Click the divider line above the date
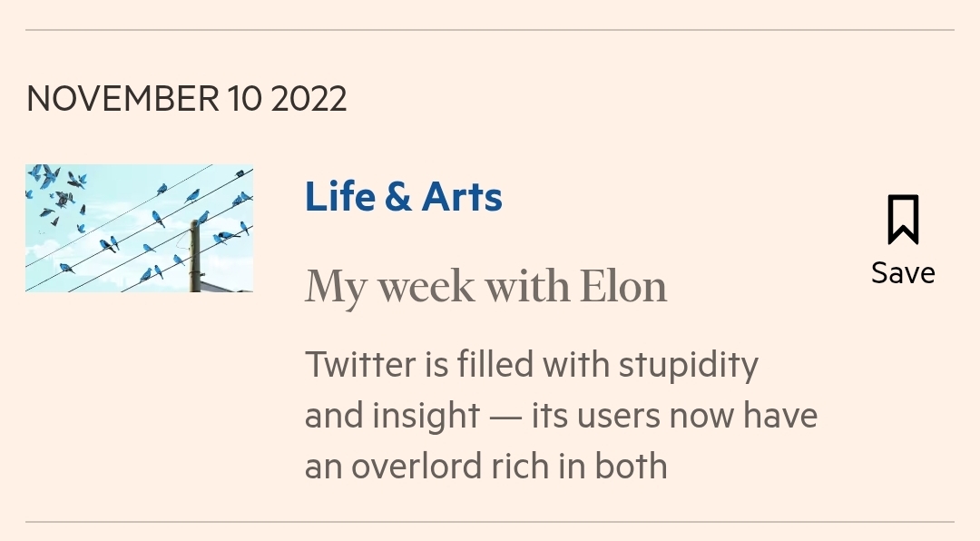 pos(490,30)
